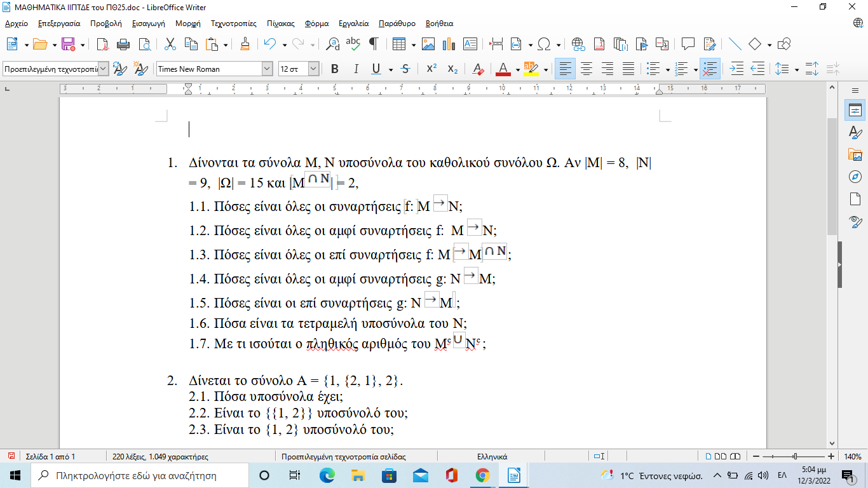Click the New document icon
This screenshot has height=488, width=868.
tap(13, 44)
